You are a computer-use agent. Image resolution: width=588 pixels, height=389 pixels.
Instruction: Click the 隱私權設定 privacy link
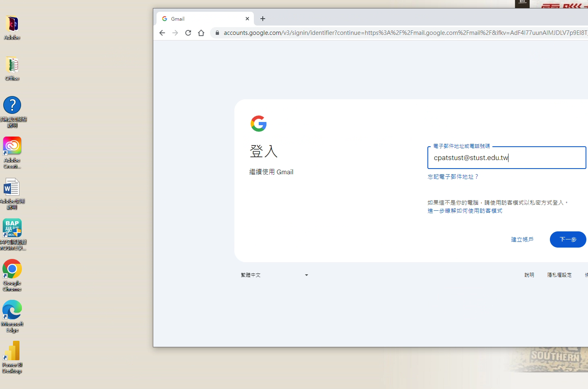[x=559, y=275]
